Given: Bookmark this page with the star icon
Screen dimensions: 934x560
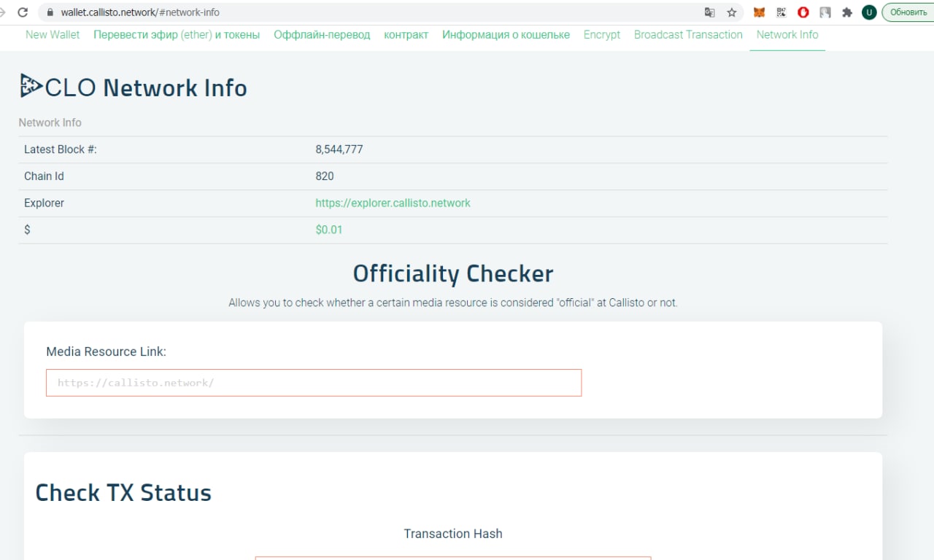Looking at the screenshot, I should pos(731,12).
